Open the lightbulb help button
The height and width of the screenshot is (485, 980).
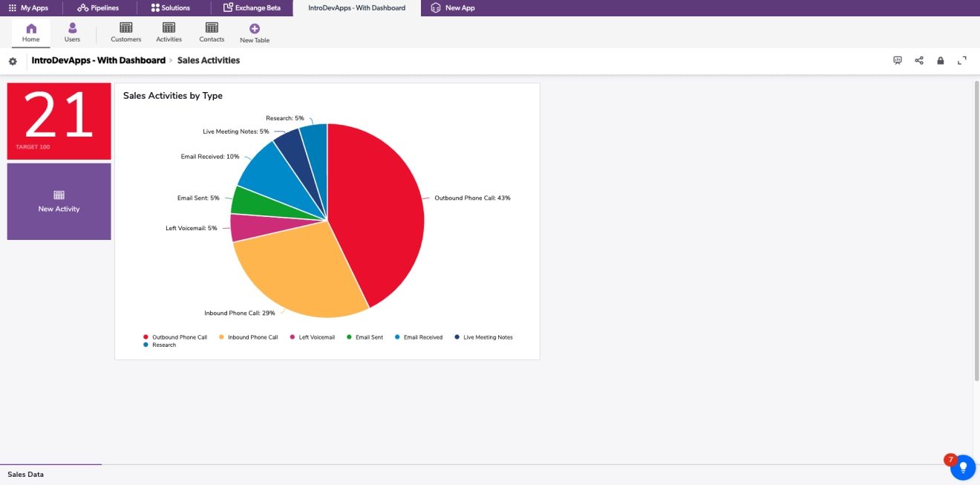coord(963,467)
